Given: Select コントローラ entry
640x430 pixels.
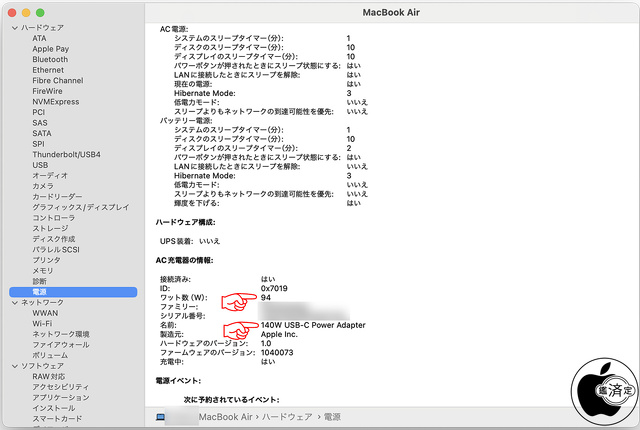Looking at the screenshot, I should coord(53,218).
